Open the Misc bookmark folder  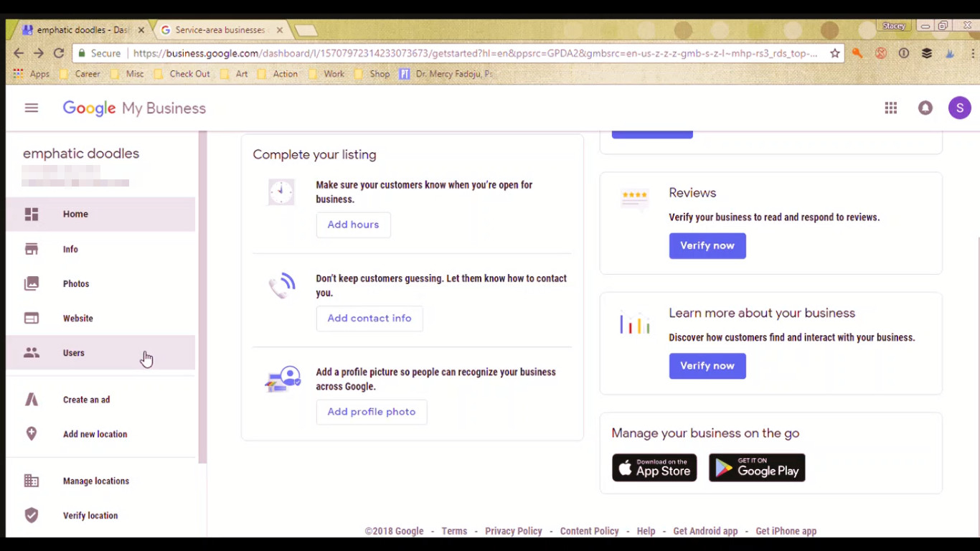[126, 74]
